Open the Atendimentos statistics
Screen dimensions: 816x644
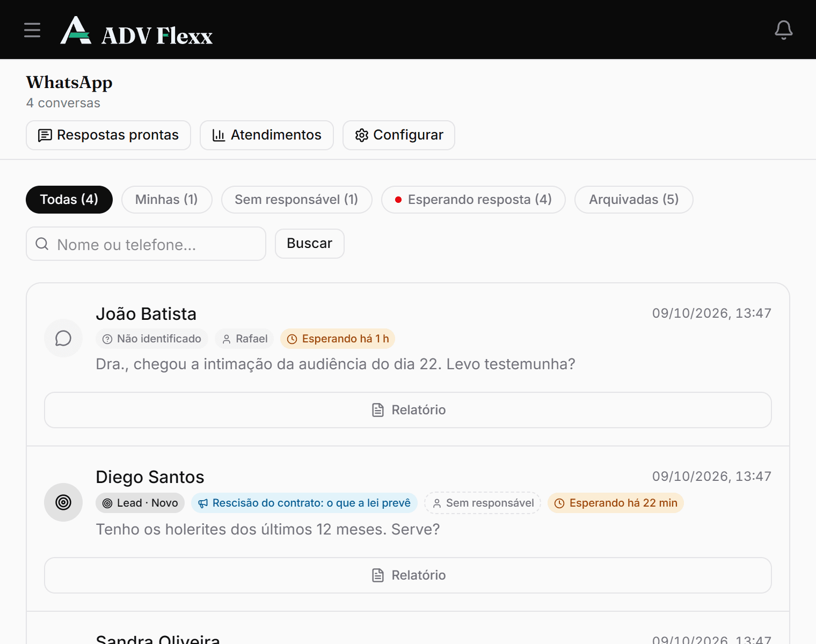(x=267, y=135)
